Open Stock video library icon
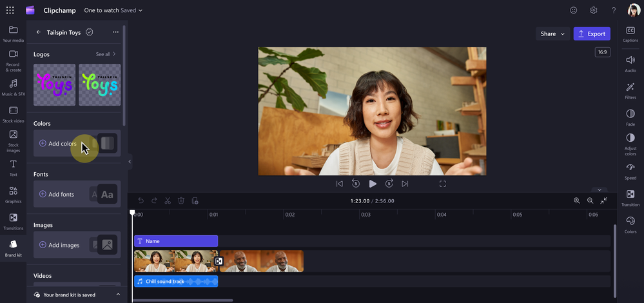This screenshot has width=644, height=303. [x=13, y=110]
